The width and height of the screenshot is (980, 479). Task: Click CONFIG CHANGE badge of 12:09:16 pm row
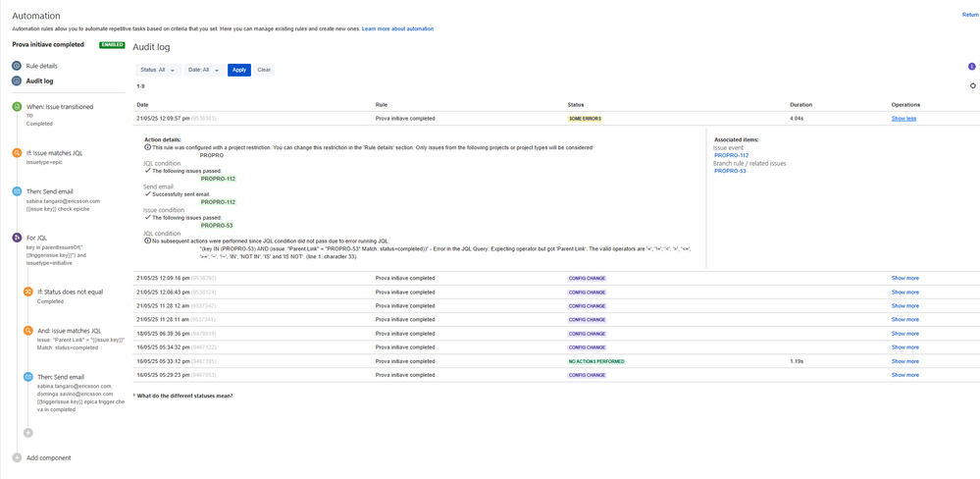pyautogui.click(x=587, y=278)
